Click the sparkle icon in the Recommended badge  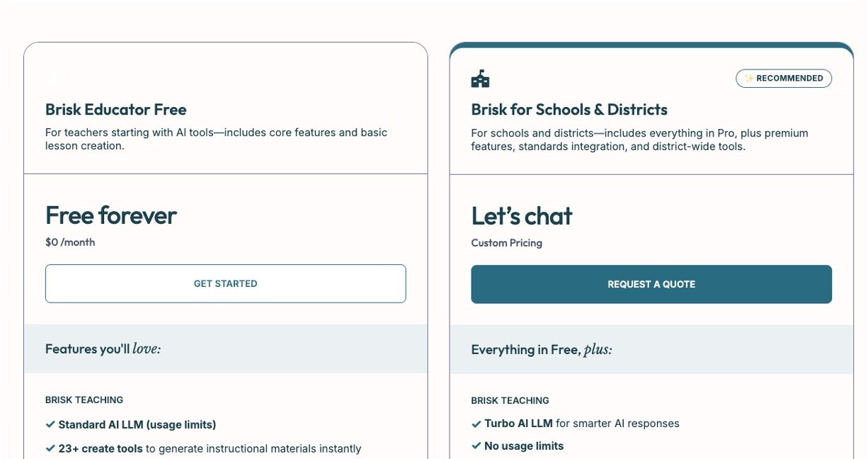[749, 79]
